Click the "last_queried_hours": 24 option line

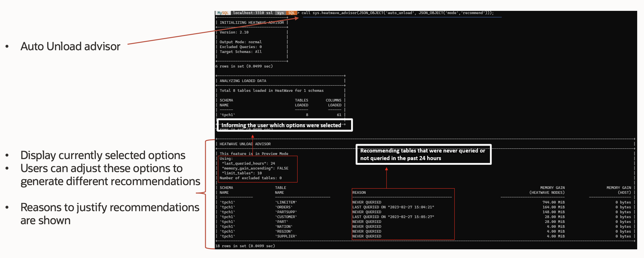coord(249,163)
